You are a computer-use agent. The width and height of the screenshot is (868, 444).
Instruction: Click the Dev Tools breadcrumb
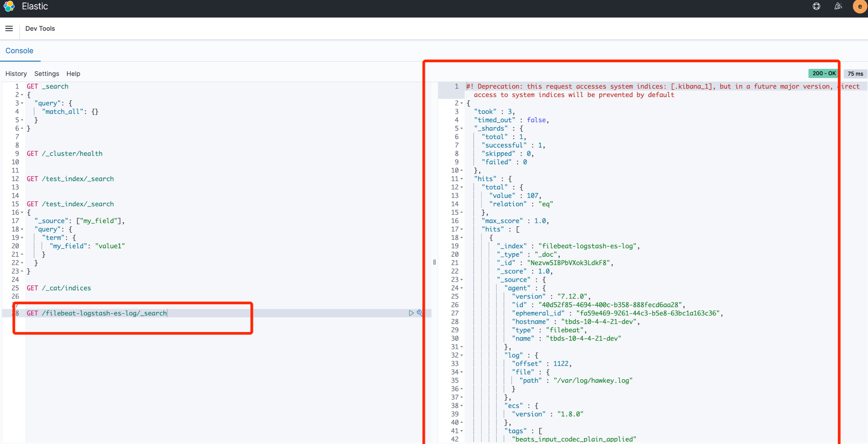point(40,29)
